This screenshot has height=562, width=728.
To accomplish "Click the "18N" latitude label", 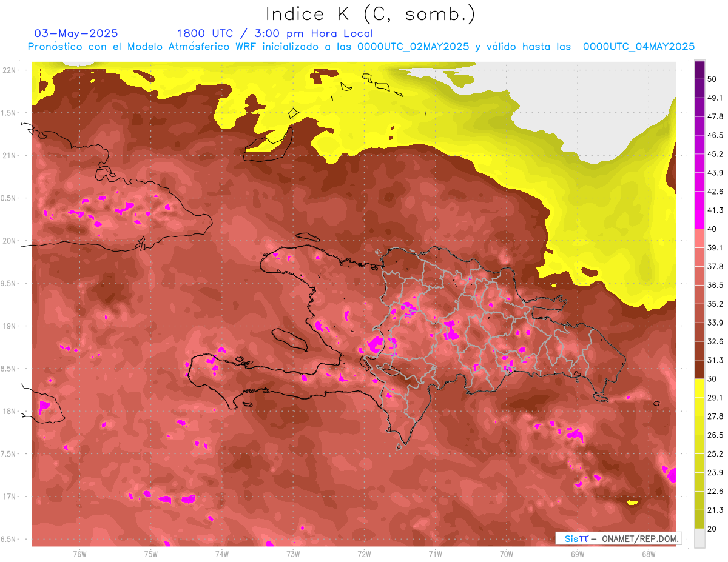I will pyautogui.click(x=10, y=411).
